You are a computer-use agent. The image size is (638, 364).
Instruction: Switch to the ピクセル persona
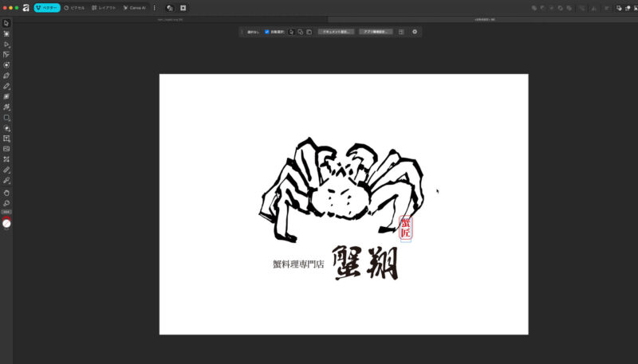click(x=74, y=8)
